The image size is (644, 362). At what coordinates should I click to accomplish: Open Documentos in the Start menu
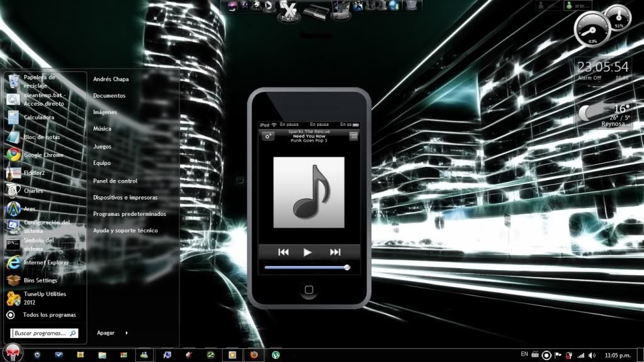(110, 95)
